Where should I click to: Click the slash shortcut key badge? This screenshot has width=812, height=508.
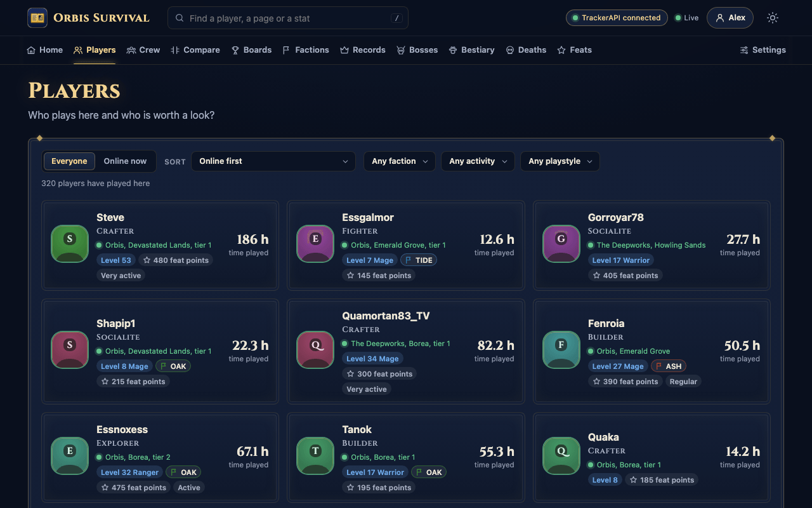click(x=397, y=18)
